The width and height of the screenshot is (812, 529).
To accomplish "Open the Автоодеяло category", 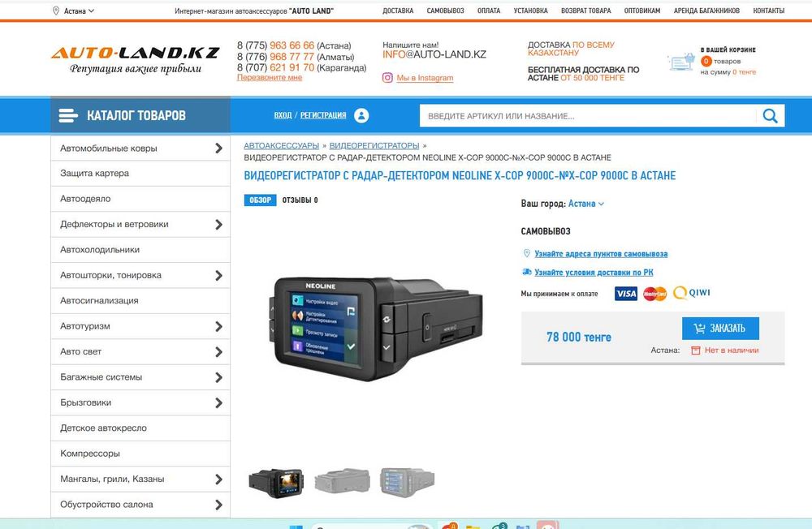I will (140, 199).
